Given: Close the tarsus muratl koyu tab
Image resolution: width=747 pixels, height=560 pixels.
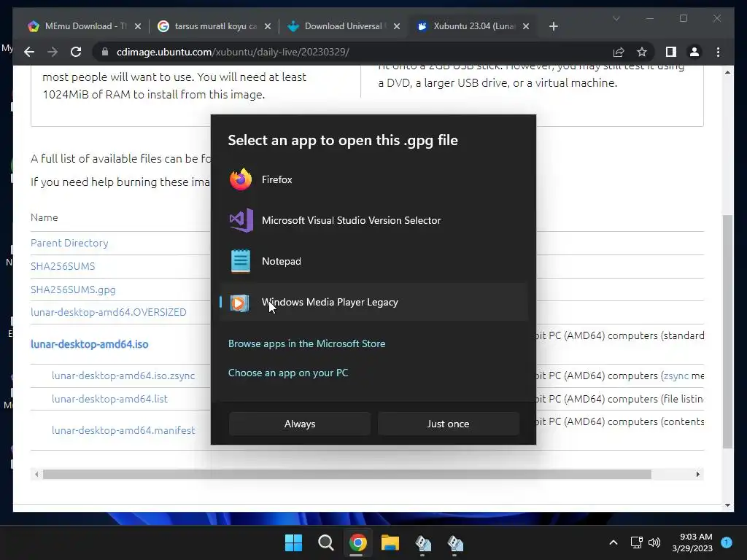Looking at the screenshot, I should coord(268,27).
